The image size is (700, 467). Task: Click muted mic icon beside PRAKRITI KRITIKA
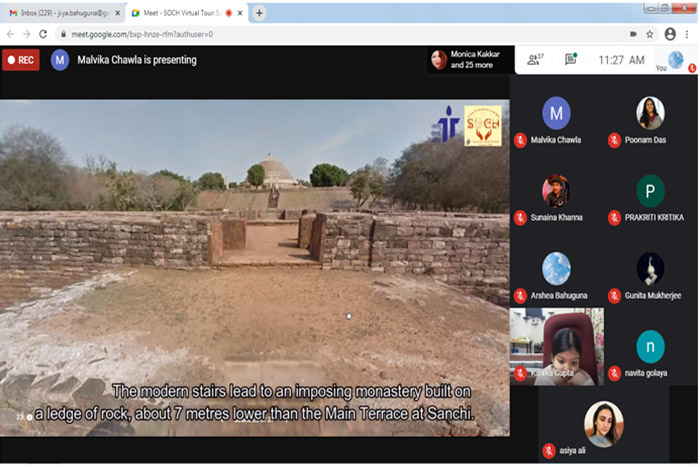[614, 218]
